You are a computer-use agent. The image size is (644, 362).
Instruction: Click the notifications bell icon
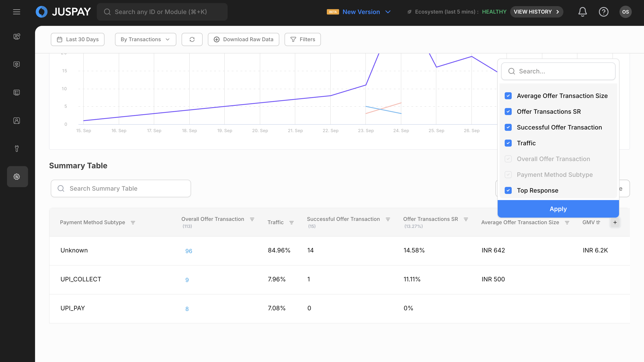(582, 12)
